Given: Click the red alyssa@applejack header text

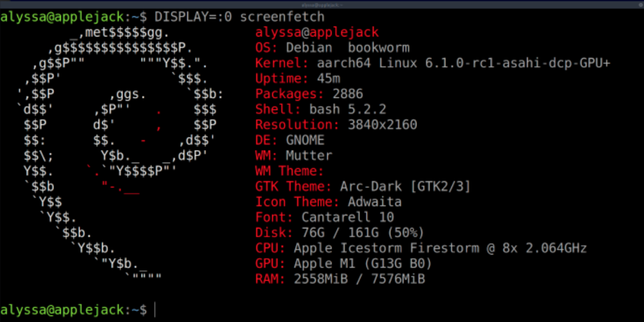Looking at the screenshot, I should 317,32.
